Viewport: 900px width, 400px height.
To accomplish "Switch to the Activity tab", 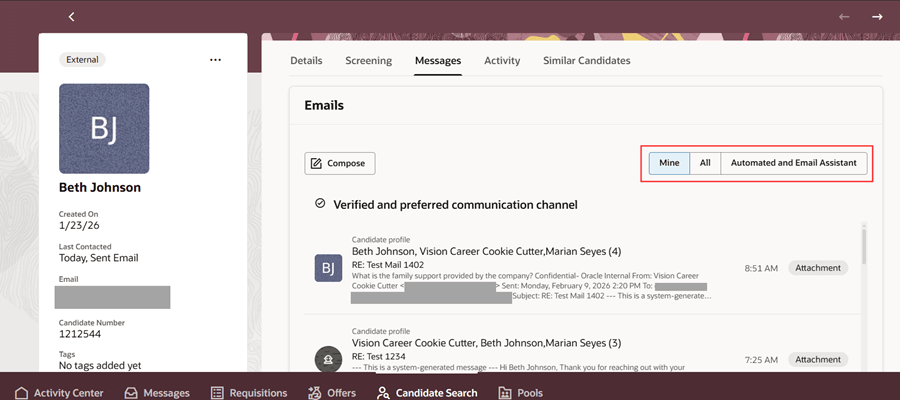I will tap(502, 60).
